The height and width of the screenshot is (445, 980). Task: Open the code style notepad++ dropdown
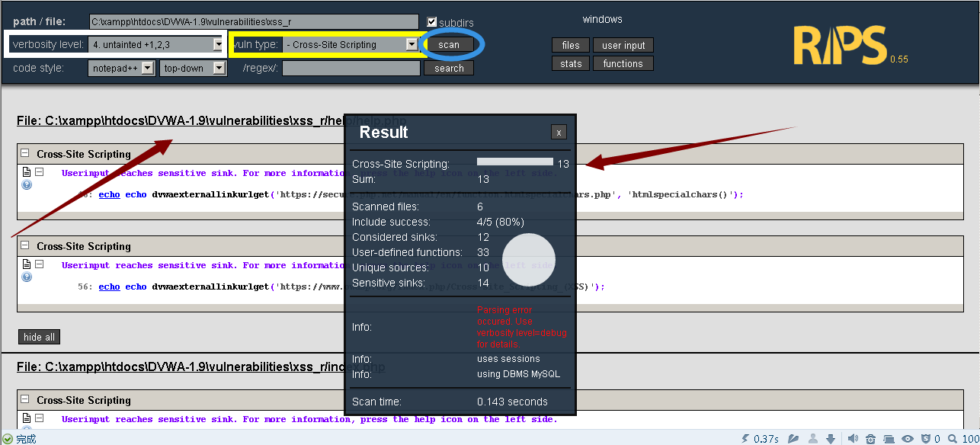(121, 68)
